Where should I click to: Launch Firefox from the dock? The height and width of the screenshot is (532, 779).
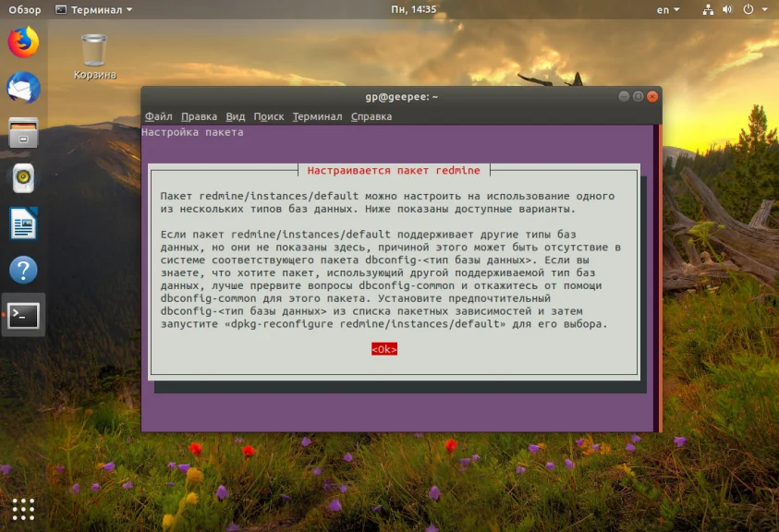(23, 42)
